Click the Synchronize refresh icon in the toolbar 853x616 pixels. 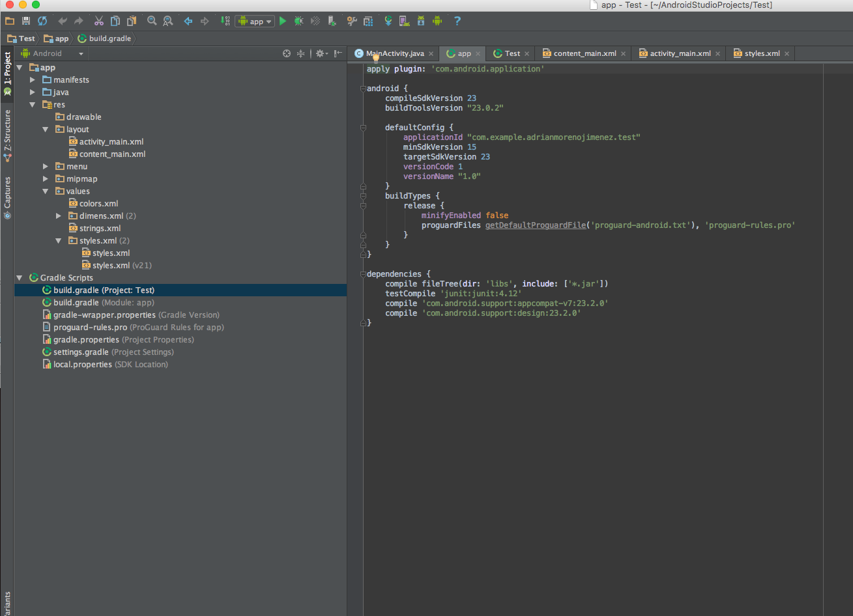42,21
